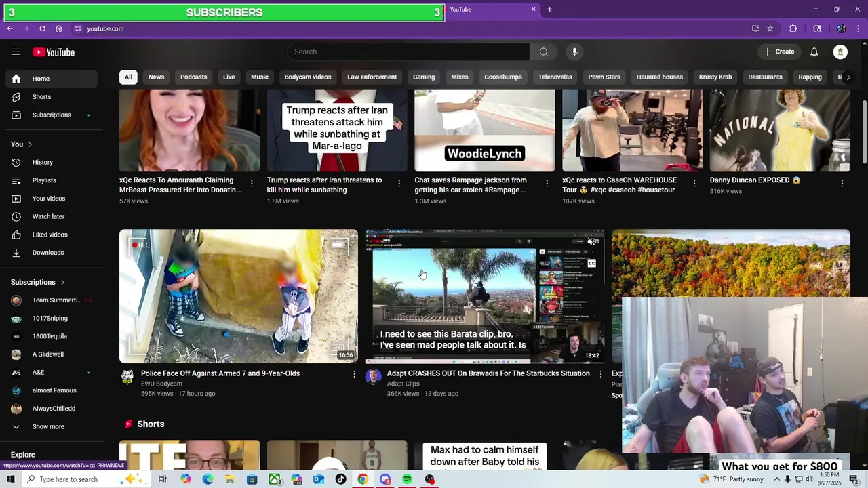Open 1017Sniping channel subscription

click(52, 319)
